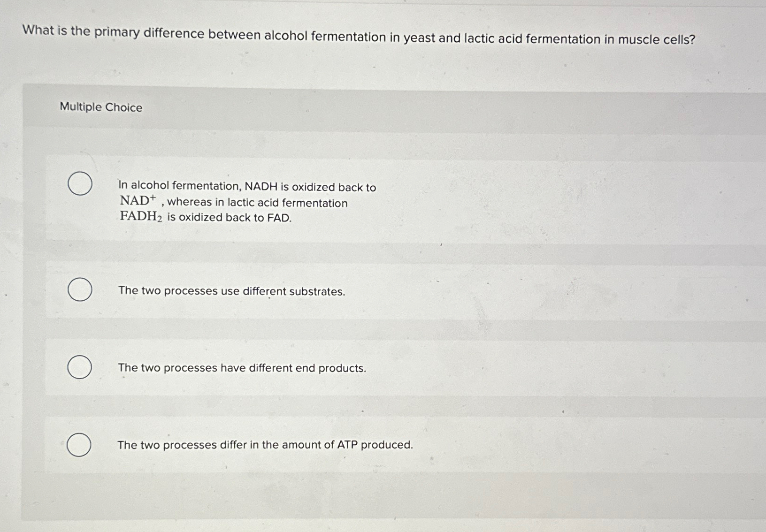Choose the radio button for 'different end products' answer
Screen dimensions: 766x532
(x=80, y=368)
